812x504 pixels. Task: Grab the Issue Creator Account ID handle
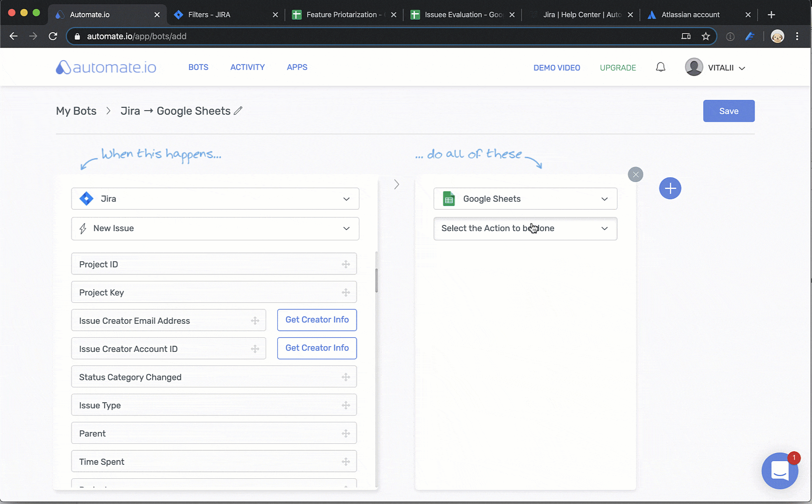[255, 349]
